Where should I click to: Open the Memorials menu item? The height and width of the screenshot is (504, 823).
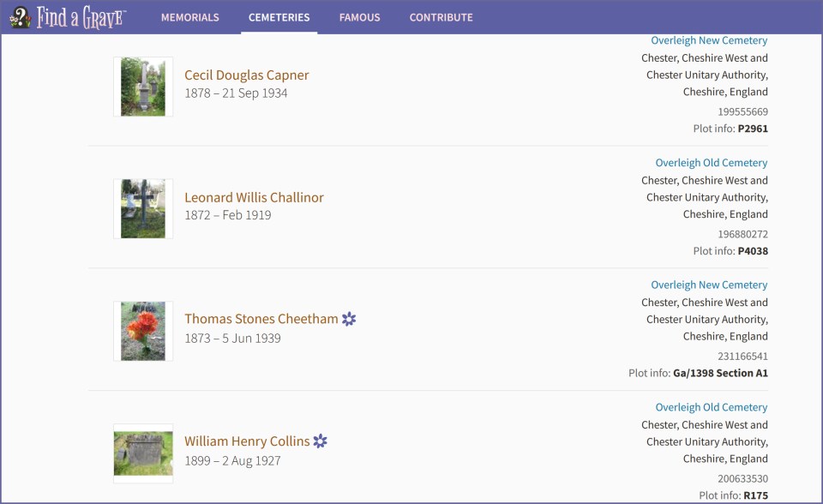point(189,17)
